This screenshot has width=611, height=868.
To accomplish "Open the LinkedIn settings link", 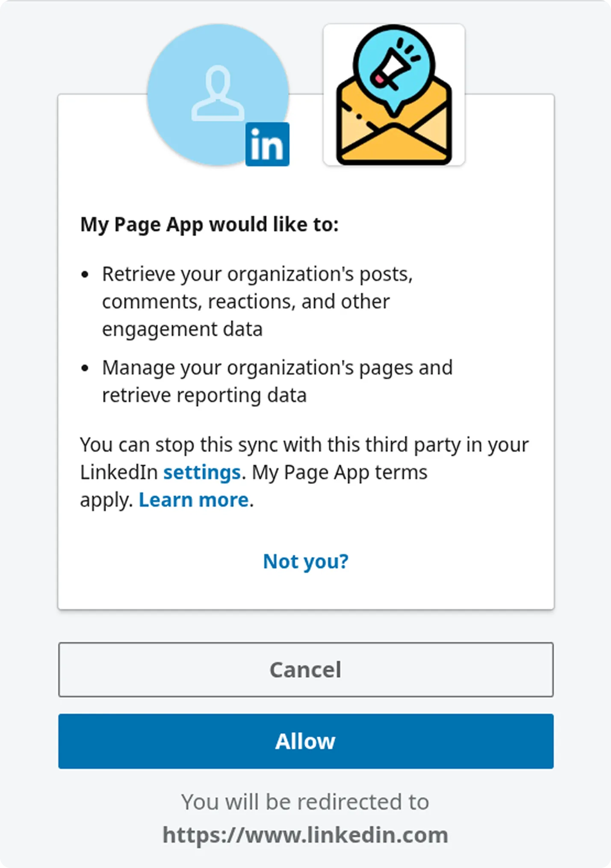I will click(202, 472).
